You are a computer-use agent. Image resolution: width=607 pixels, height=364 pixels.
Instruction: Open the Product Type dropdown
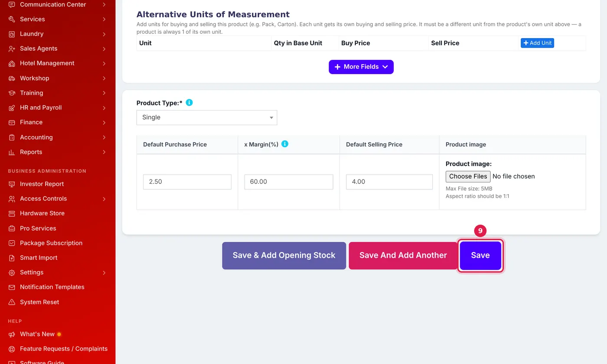(207, 117)
